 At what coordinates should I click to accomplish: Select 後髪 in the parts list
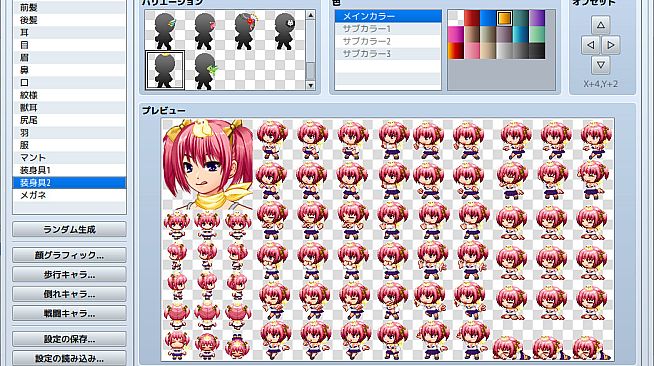[x=69, y=20]
